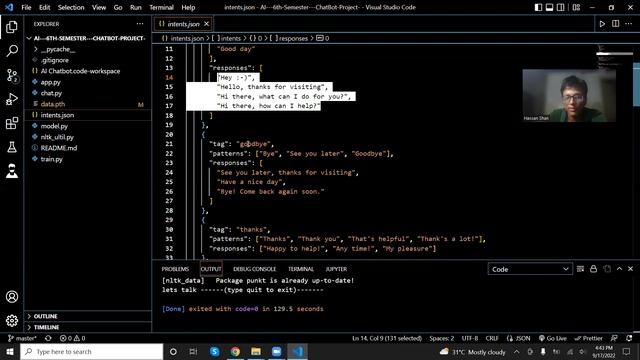The width and height of the screenshot is (640, 360).
Task: Switch to the OUTPUT panel tab
Action: click(x=211, y=269)
